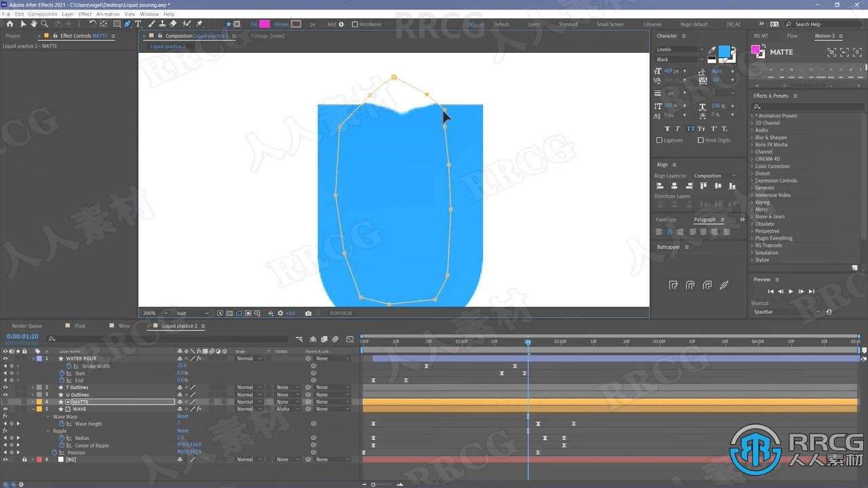Reset the Wave Warp effect
The height and width of the screenshot is (488, 868).
pos(182,416)
